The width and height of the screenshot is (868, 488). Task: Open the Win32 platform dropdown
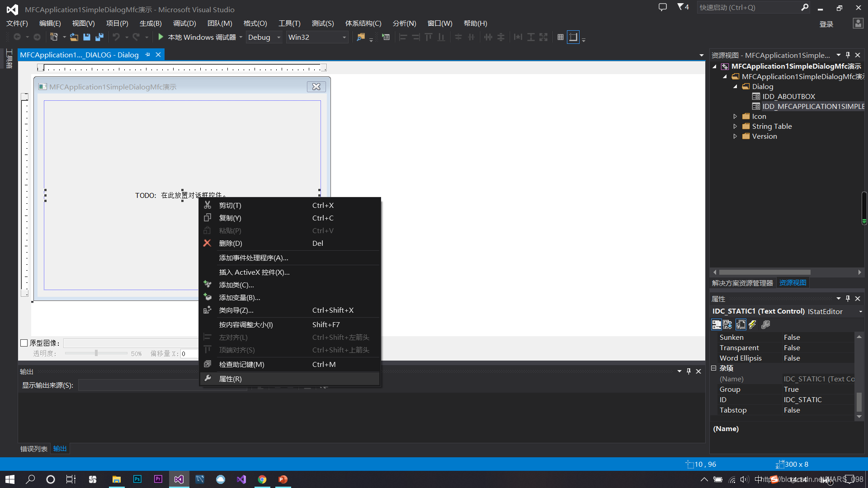point(344,38)
